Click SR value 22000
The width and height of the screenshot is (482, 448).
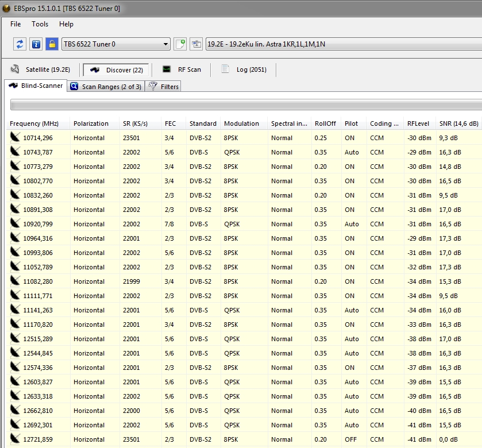coord(131,411)
